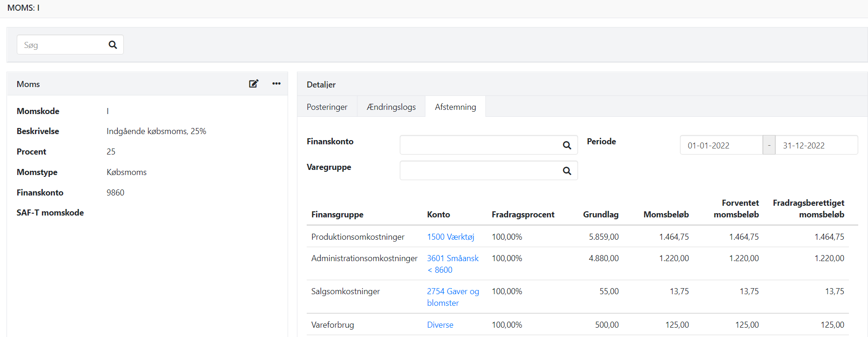This screenshot has width=868, height=337.
Task: Click the Varegruppe lookup magnifier icon
Action: pyautogui.click(x=567, y=171)
